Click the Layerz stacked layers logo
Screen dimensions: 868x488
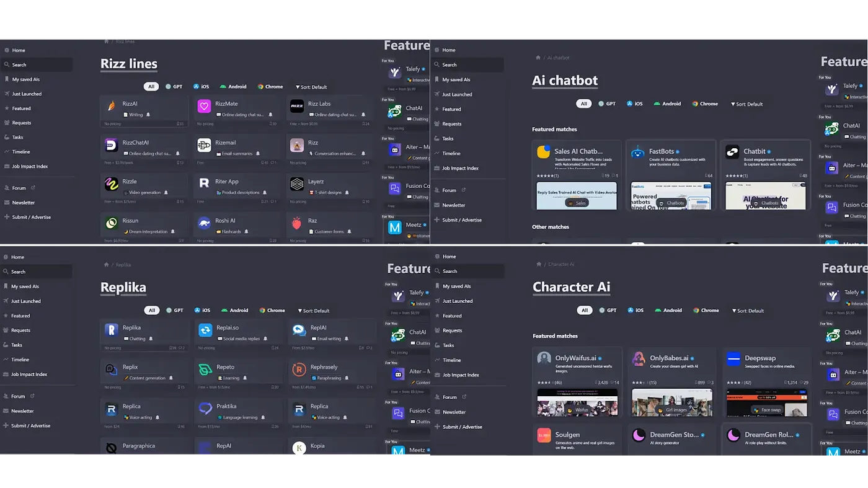pos(297,184)
